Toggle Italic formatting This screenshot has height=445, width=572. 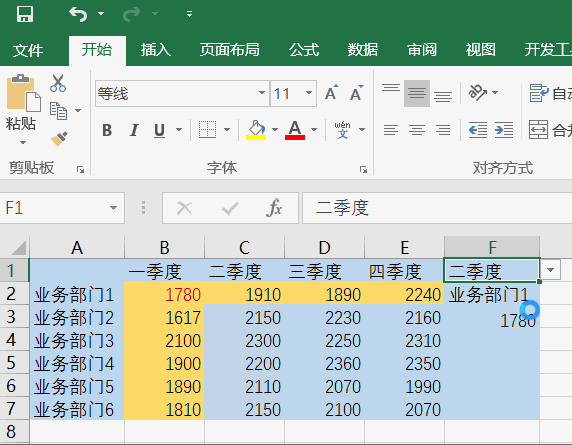(134, 130)
